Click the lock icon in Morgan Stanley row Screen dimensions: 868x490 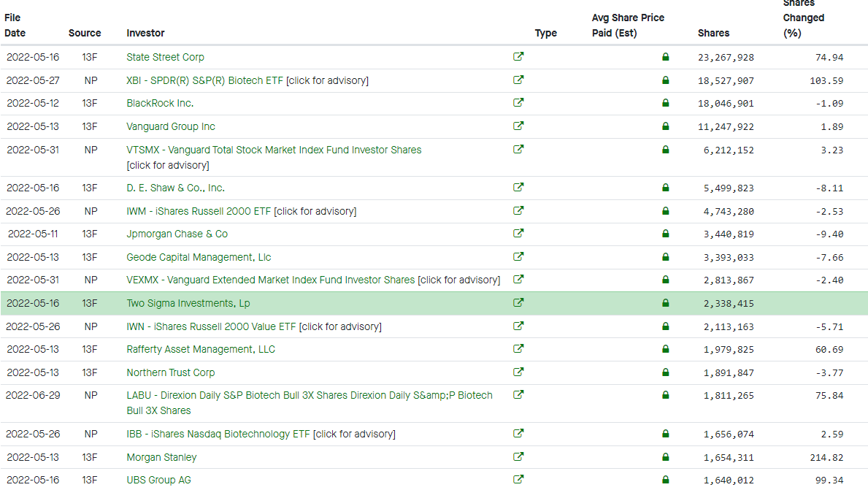tap(665, 457)
